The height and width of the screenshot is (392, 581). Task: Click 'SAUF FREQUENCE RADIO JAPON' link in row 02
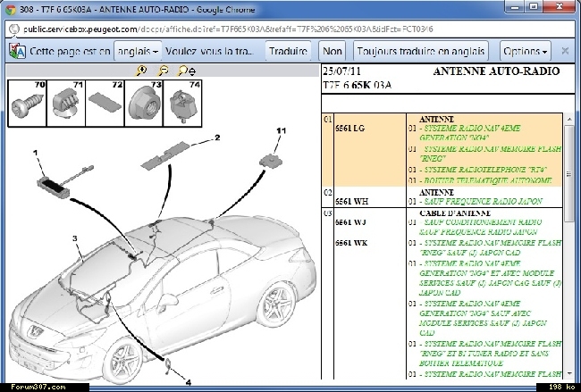coord(483,202)
